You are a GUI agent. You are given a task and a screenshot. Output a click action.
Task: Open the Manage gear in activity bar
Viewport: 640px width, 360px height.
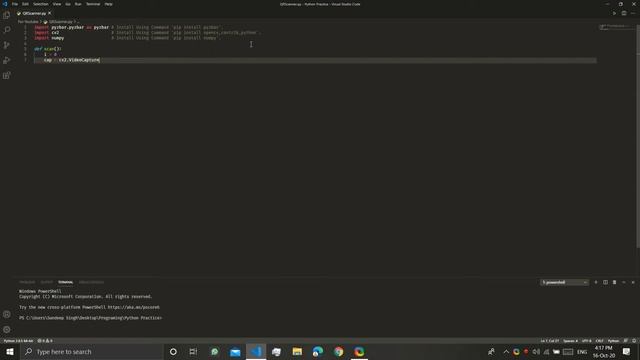(7, 329)
